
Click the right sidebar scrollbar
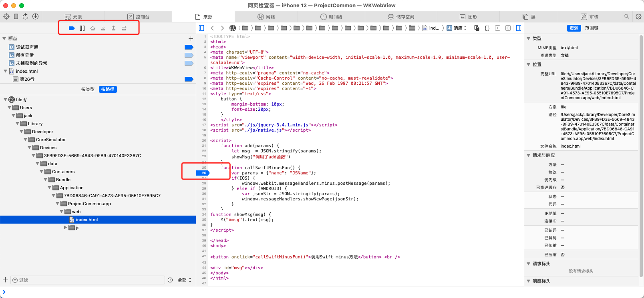tap(641, 156)
